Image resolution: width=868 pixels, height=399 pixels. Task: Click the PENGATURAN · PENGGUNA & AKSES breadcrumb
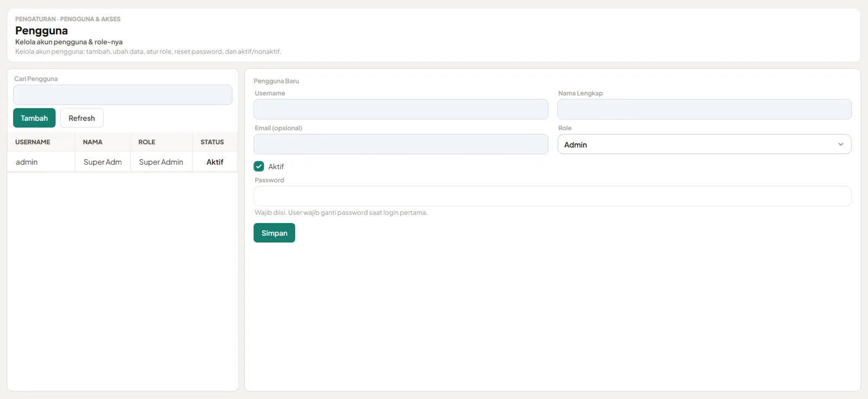tap(68, 19)
